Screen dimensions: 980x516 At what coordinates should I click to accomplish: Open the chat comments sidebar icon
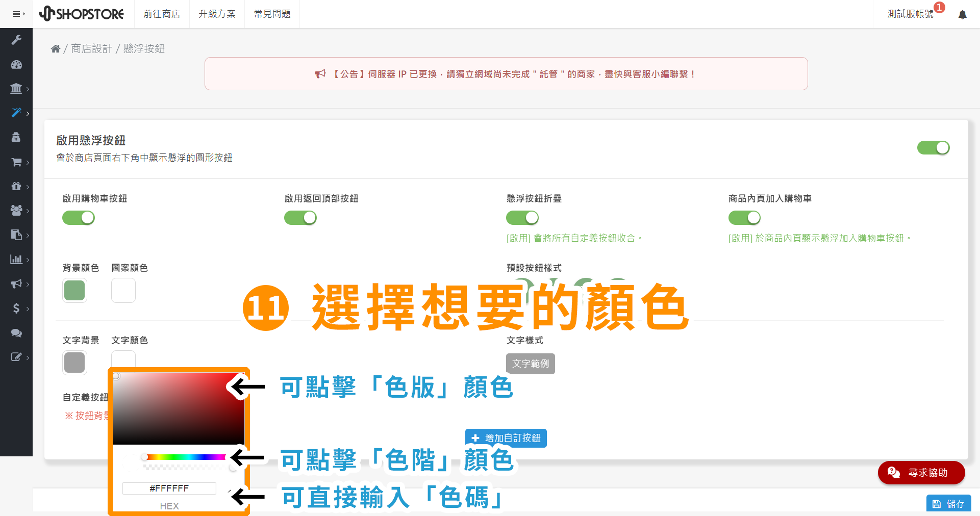(x=16, y=333)
